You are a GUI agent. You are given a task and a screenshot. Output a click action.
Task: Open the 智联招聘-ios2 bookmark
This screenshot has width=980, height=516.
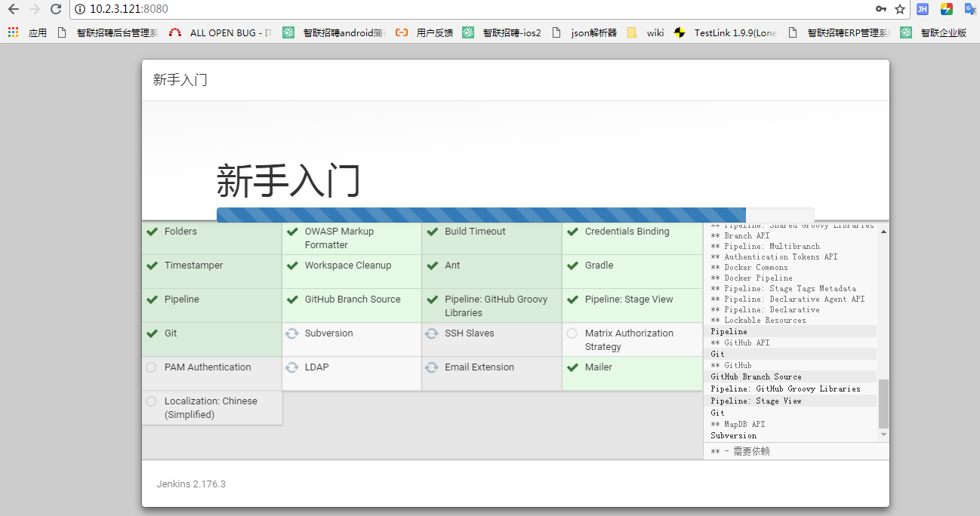pos(502,32)
